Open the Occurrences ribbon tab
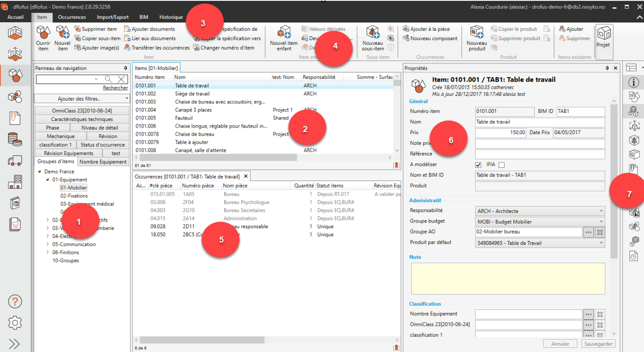Viewport: 644px width, 352px height. point(72,17)
